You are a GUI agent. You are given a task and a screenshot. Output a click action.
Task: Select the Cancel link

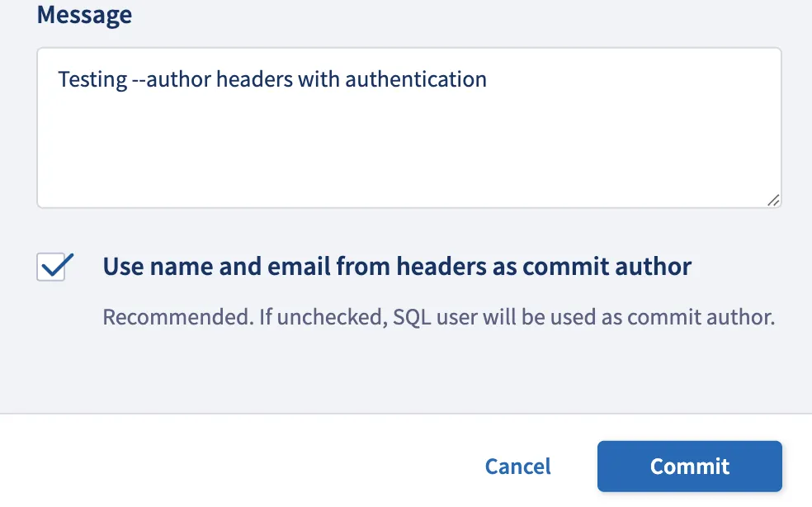[x=517, y=466]
